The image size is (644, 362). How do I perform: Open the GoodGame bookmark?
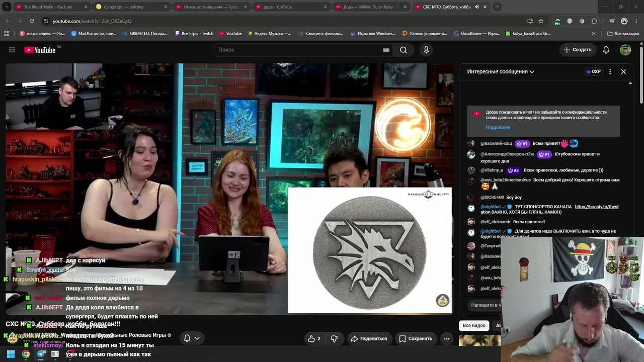(477, 34)
